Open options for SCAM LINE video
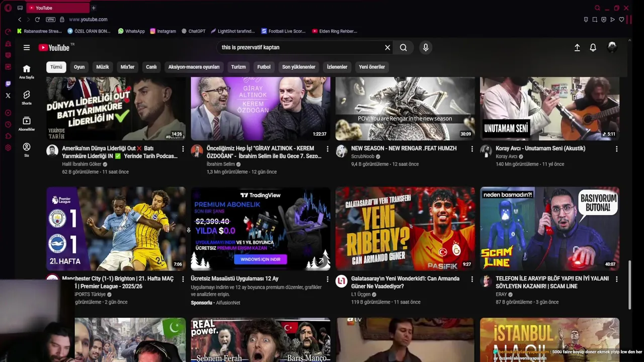Viewport: 644px width, 362px height. pos(616,279)
